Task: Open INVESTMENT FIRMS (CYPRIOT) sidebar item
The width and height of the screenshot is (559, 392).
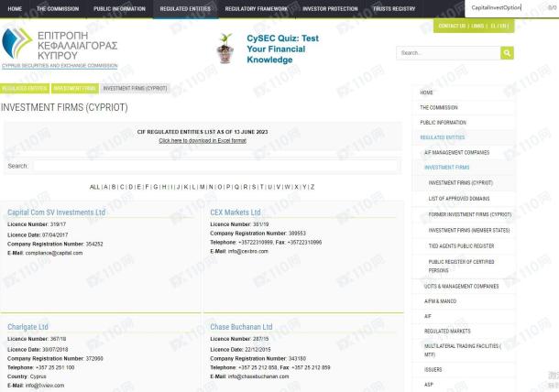Action: pos(463,183)
